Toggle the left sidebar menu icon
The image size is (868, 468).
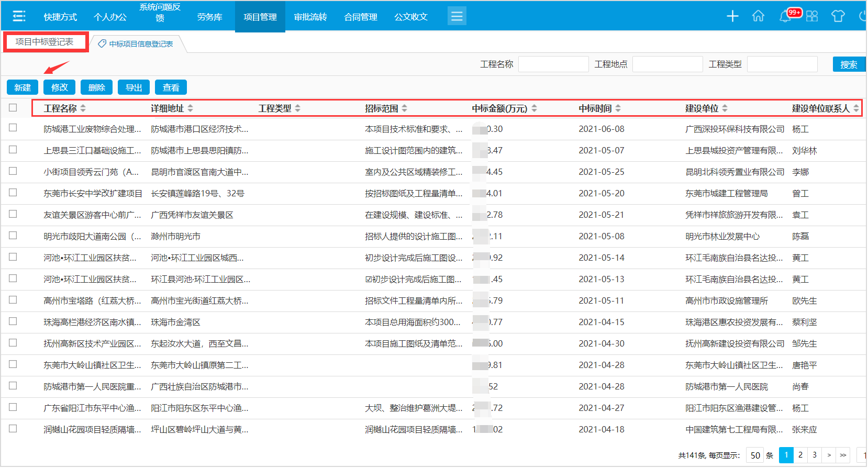19,16
